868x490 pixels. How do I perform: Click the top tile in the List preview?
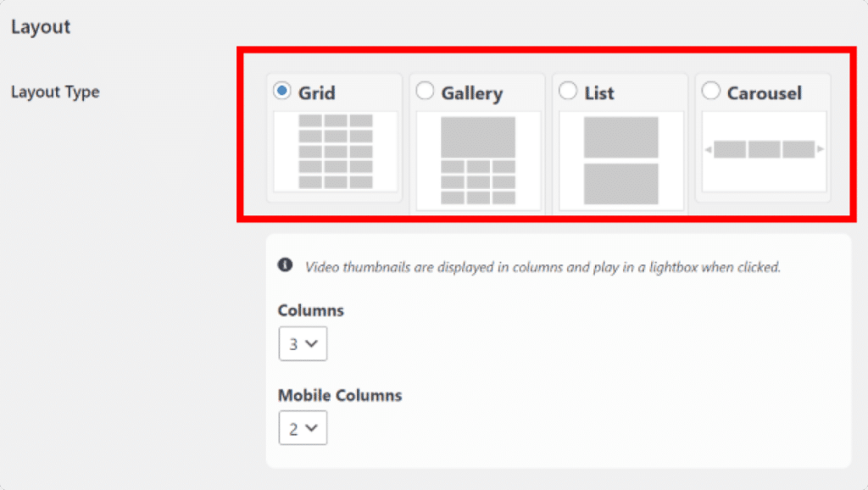(x=620, y=136)
